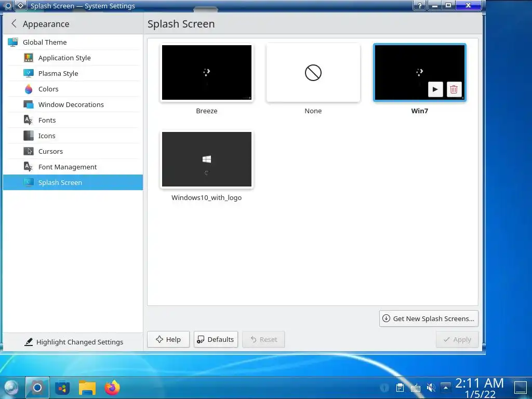
Task: Open the clock showing 2:11 AM
Action: [x=480, y=388]
